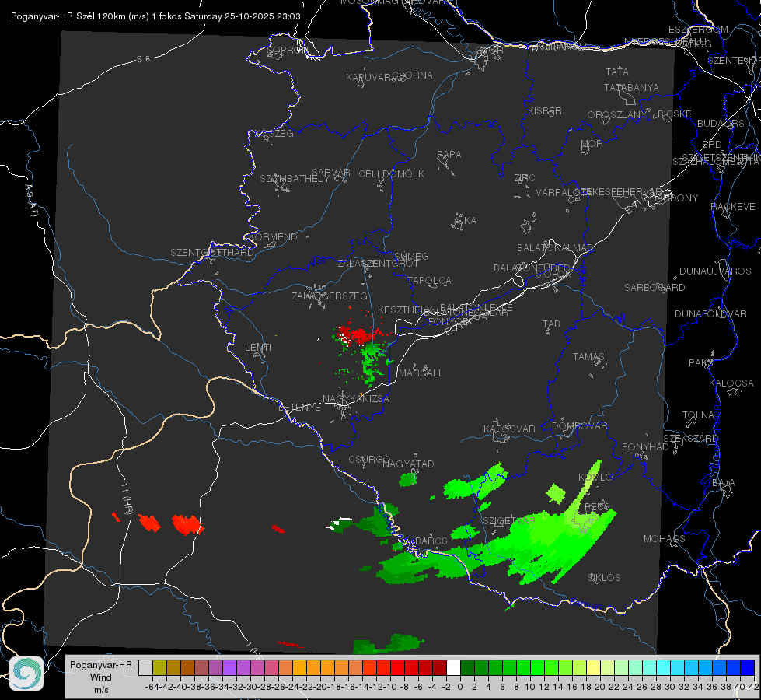Click the 'Poganyvar-HR' legend title
761x700 pixels.
pos(101,664)
